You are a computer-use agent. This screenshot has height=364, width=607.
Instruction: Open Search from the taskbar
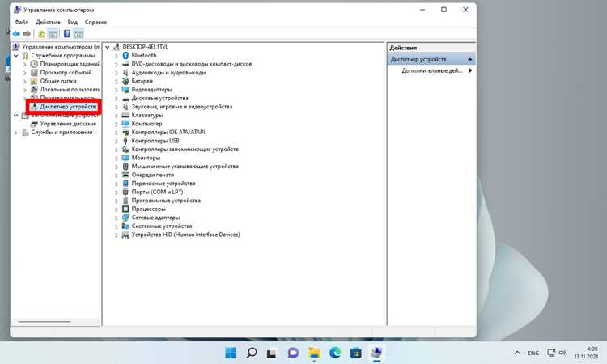[x=252, y=353]
